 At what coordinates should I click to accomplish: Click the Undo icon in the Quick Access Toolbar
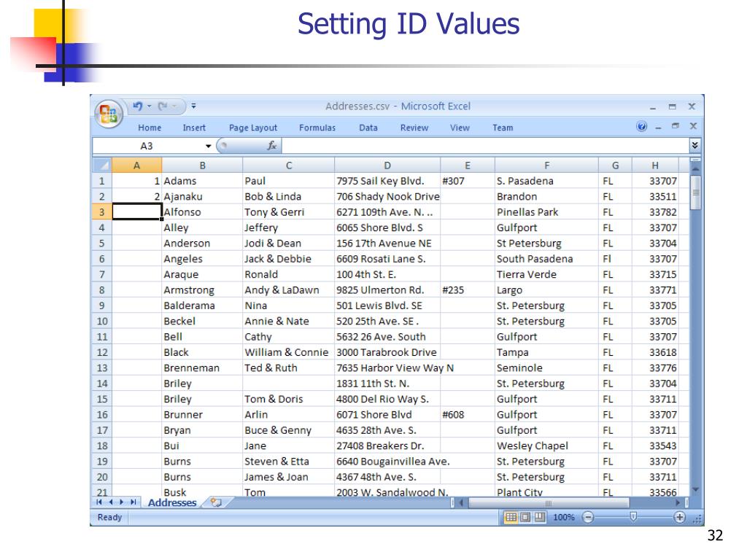point(138,106)
